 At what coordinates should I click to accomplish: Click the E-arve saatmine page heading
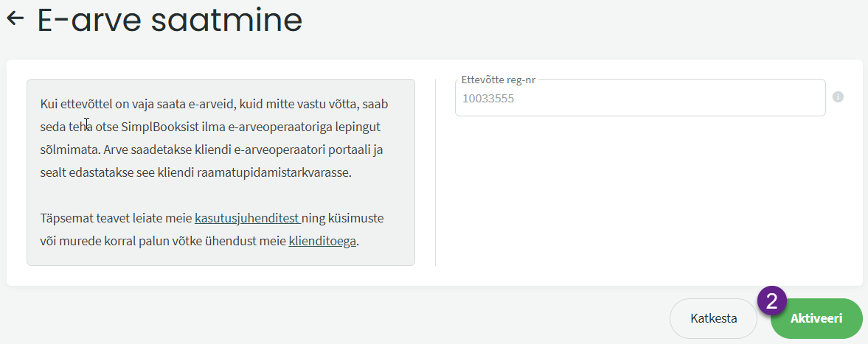coord(170,20)
